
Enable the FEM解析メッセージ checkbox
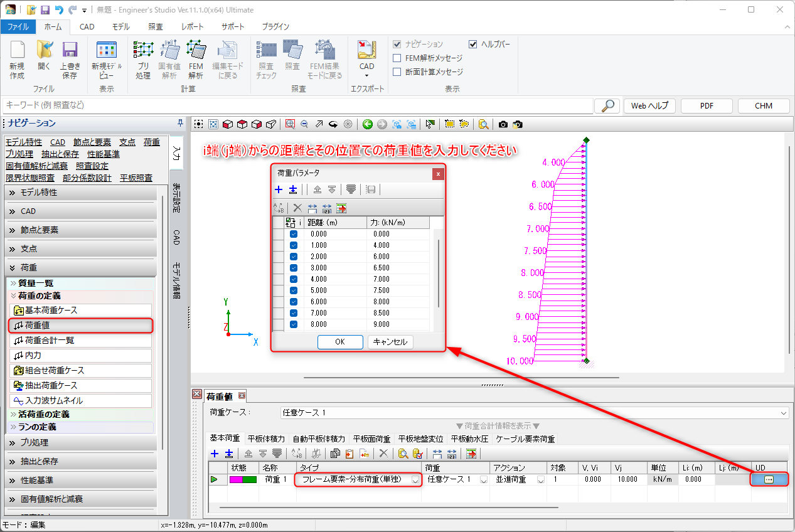coord(397,58)
